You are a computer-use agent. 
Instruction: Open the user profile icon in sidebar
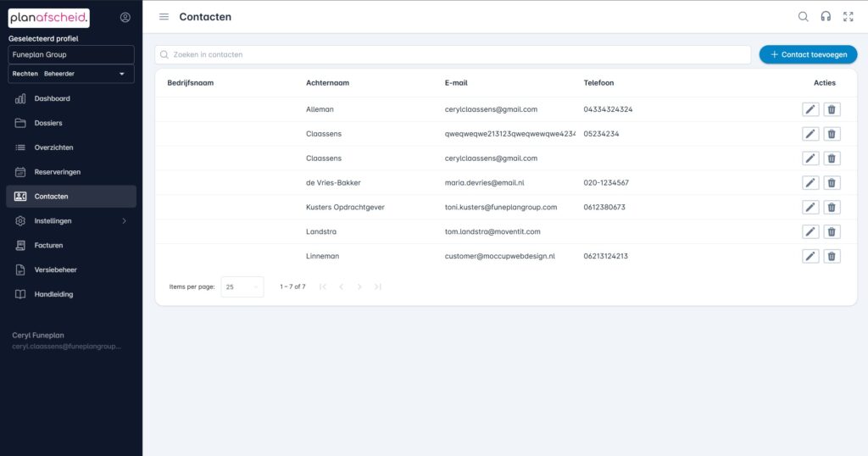point(125,18)
